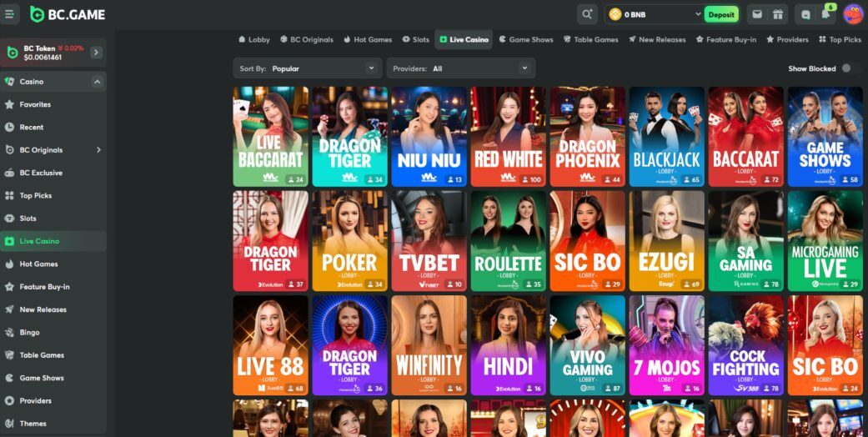The image size is (868, 437).
Task: Switch to the Providers top tab
Action: 787,39
